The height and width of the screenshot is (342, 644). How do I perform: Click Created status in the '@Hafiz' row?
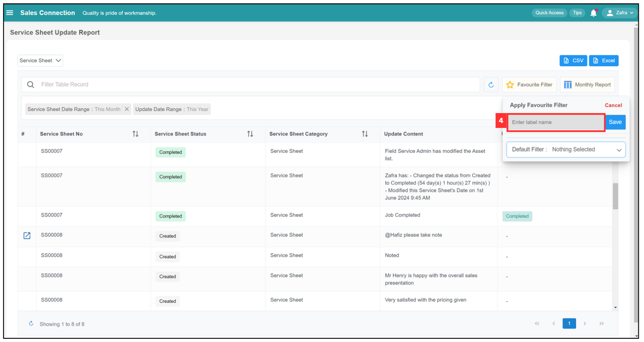pyautogui.click(x=167, y=236)
